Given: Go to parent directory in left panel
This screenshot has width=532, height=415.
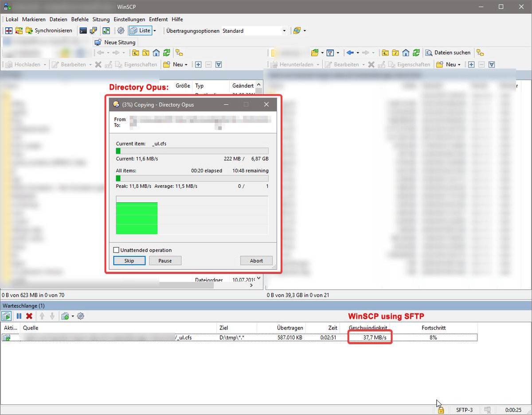Looking at the screenshot, I should tap(135, 53).
